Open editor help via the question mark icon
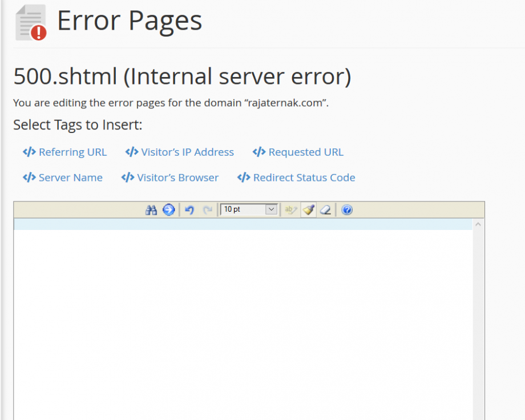525x420 pixels. pos(346,209)
